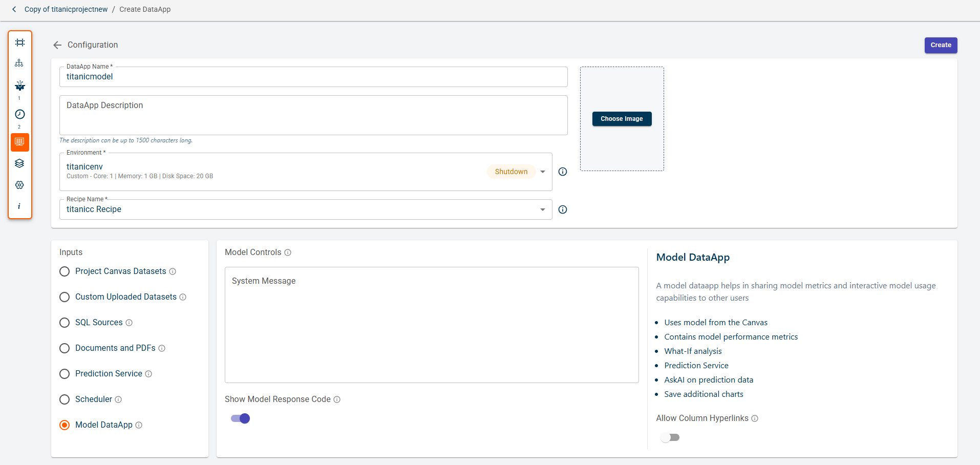
Task: Click the hierarchy tree icon in the sidebar
Action: (19, 63)
